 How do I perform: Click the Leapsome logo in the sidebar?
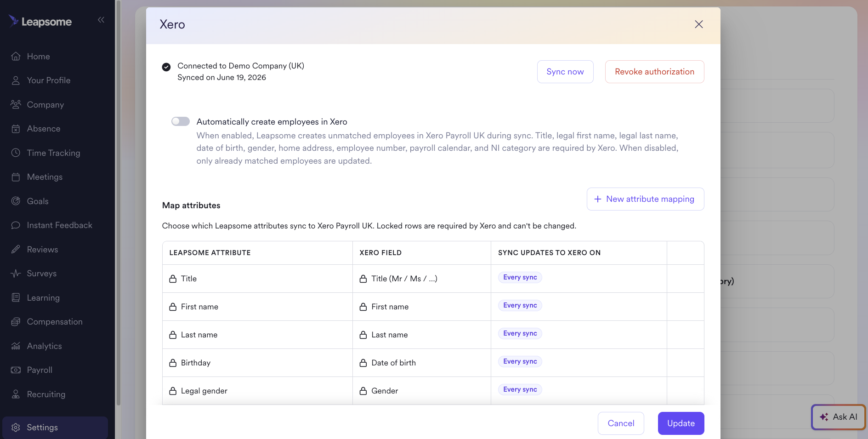coord(40,22)
